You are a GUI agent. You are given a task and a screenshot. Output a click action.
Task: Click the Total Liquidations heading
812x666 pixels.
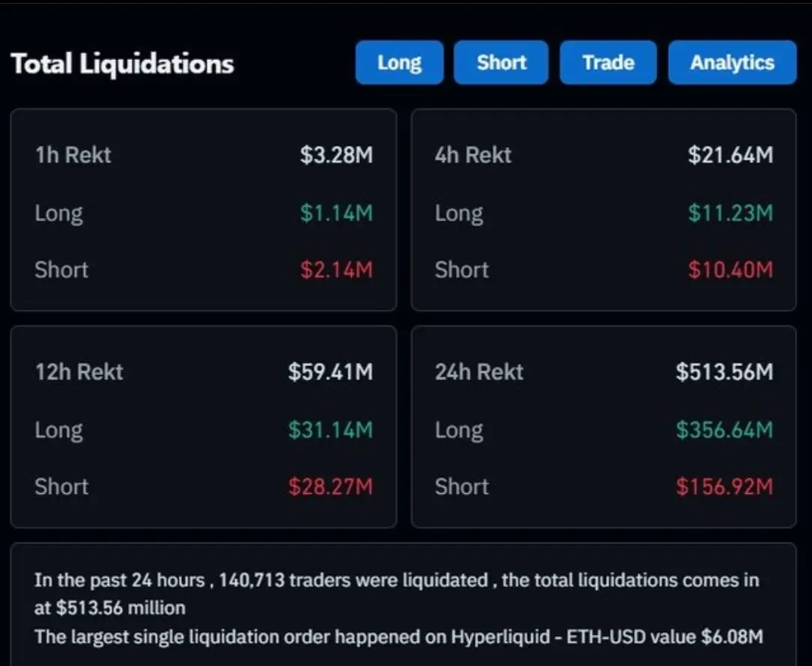pyautogui.click(x=123, y=64)
